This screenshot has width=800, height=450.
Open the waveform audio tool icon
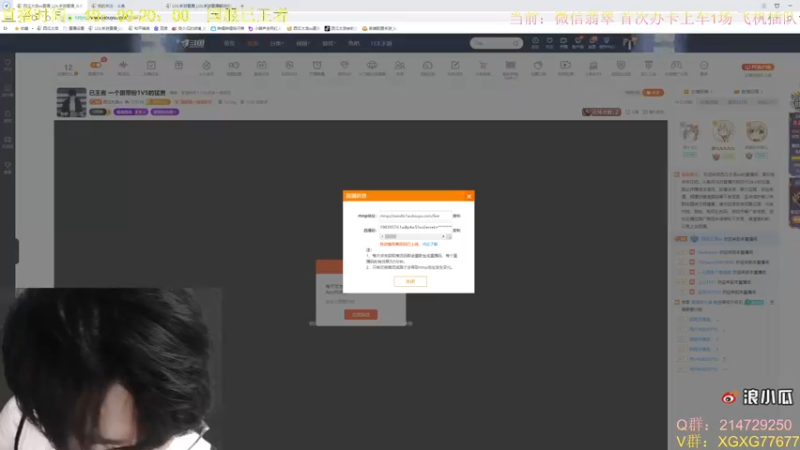123,65
